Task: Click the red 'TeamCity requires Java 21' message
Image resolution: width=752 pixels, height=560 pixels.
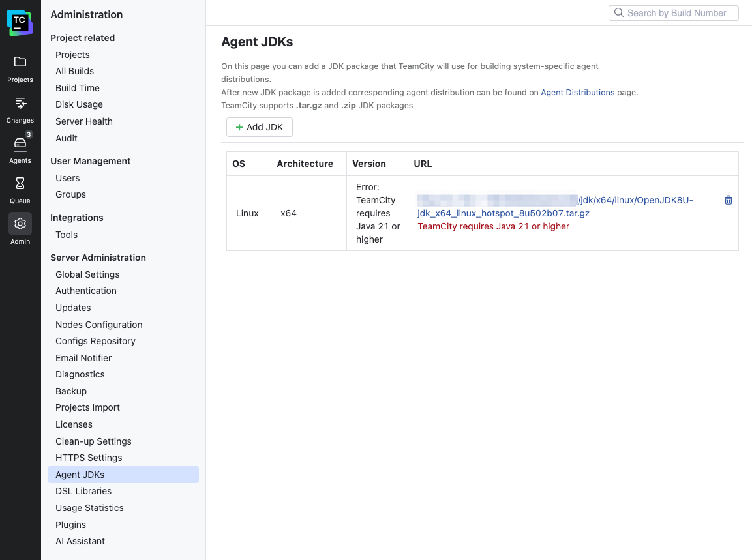Action: [493, 226]
